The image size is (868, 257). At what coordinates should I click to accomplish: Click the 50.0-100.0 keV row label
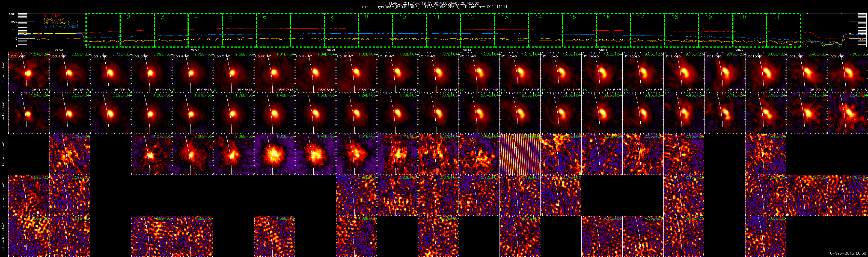[3, 236]
